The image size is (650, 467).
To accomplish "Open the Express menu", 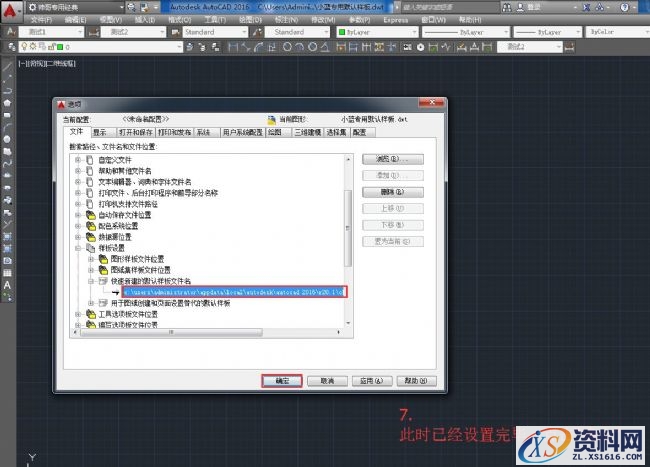I will (395, 20).
